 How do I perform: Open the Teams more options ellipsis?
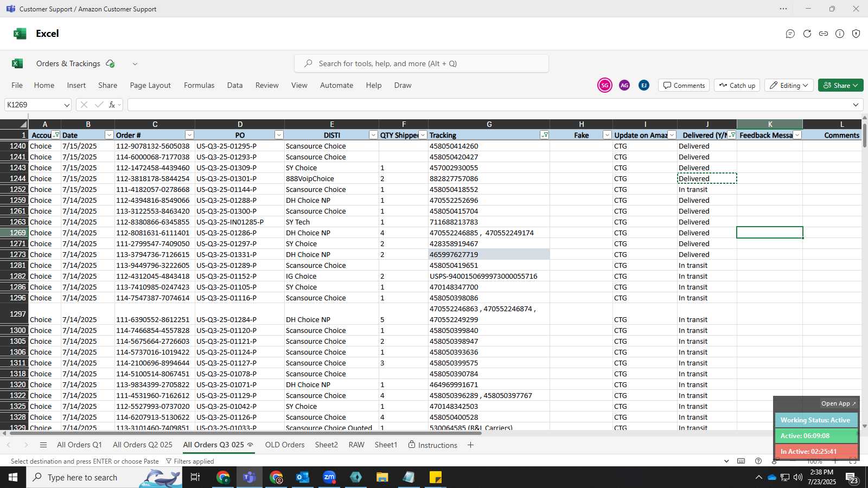coord(783,9)
